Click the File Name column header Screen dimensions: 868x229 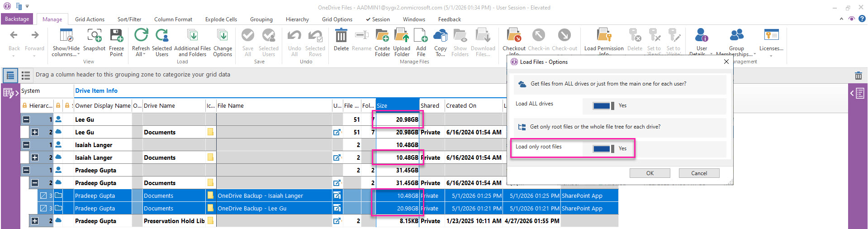[x=274, y=105]
